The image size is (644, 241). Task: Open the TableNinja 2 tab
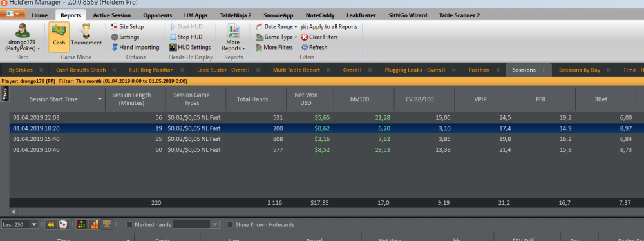236,15
